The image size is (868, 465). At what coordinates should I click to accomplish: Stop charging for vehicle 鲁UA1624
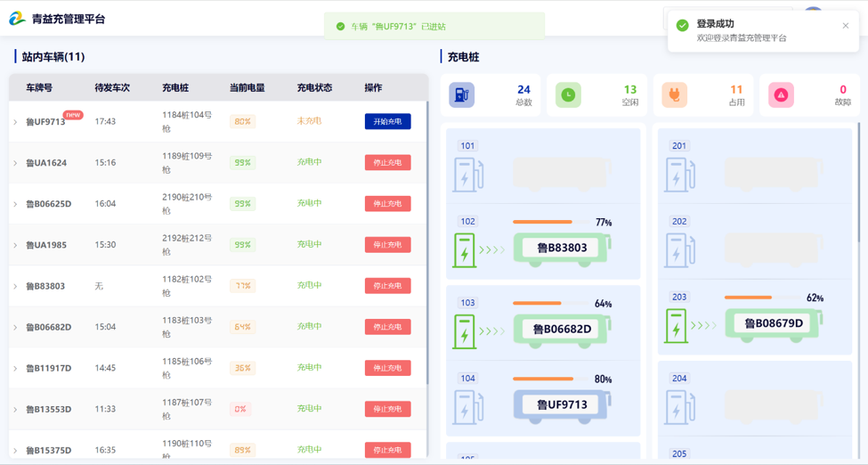pyautogui.click(x=387, y=163)
